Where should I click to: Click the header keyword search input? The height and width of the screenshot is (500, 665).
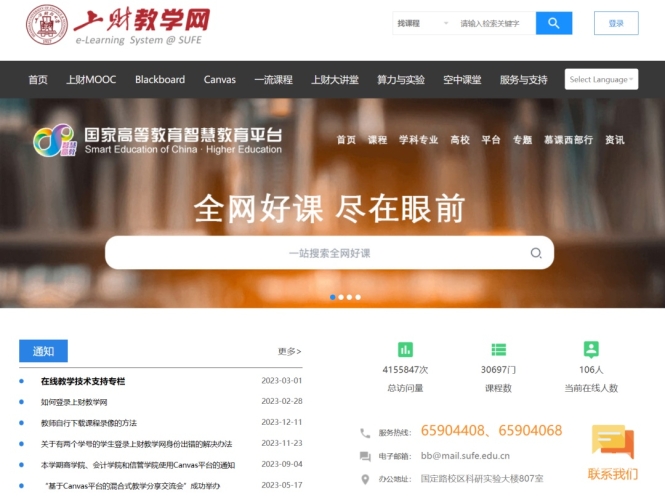[x=494, y=23]
